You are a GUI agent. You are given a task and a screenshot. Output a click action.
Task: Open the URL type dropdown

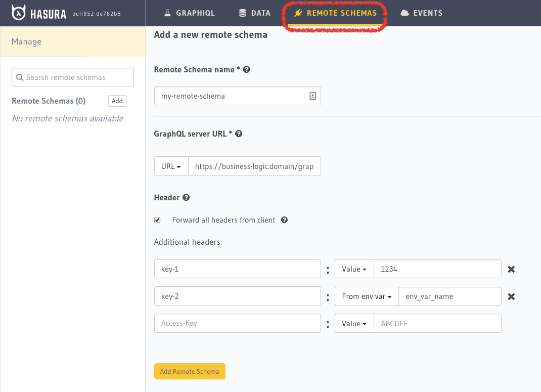tap(171, 166)
